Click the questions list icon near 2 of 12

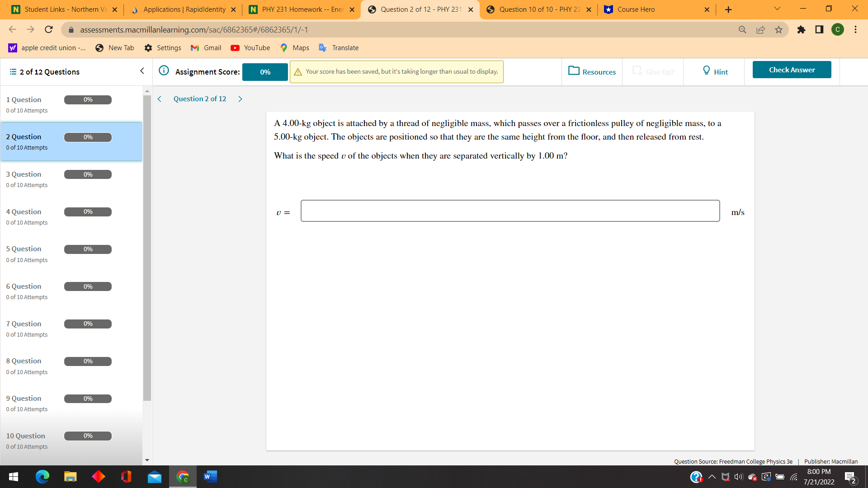12,71
